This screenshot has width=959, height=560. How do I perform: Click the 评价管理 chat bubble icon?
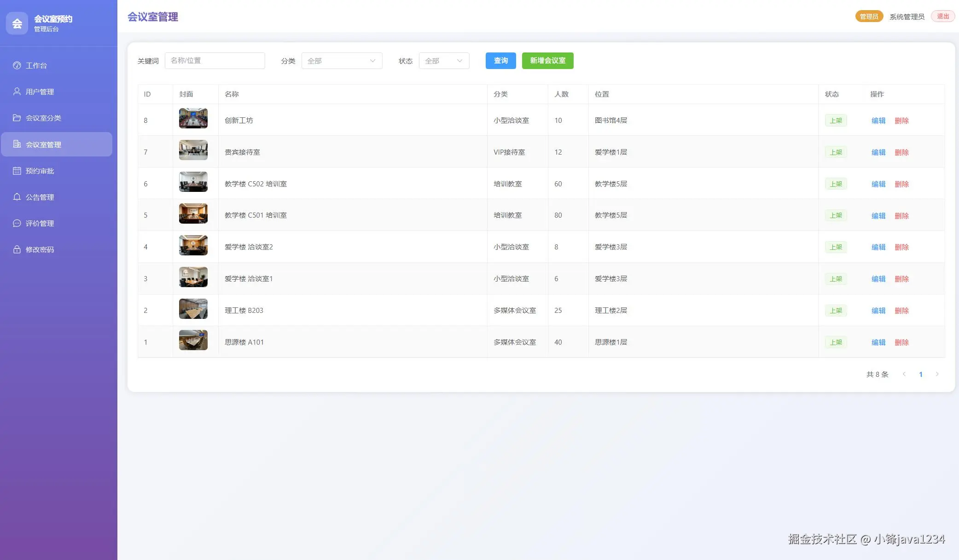point(17,223)
